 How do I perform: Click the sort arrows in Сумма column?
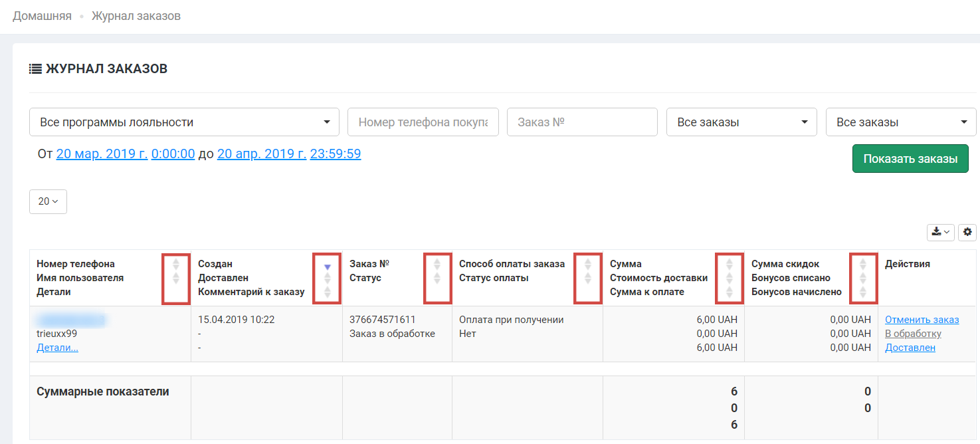click(729, 278)
